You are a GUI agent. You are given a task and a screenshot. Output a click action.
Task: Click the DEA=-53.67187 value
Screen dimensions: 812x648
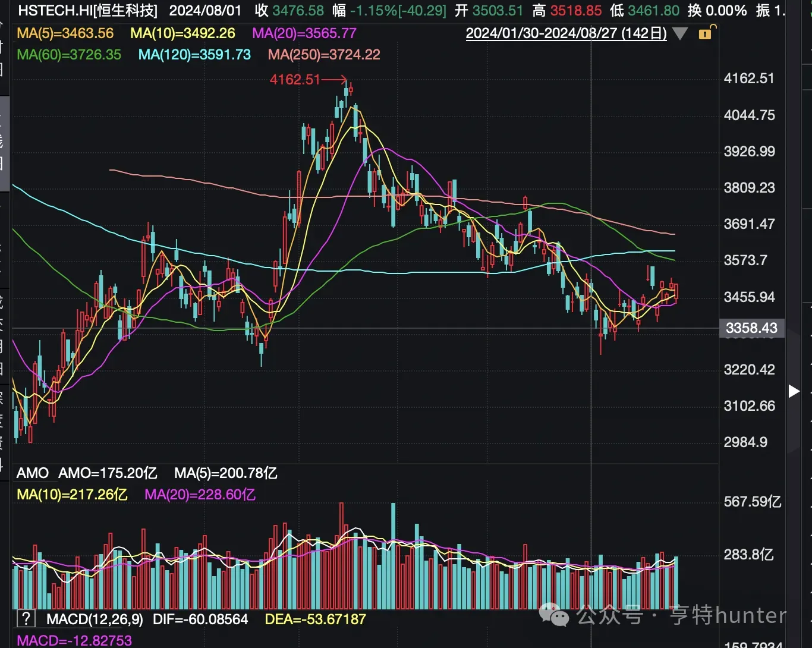click(316, 619)
